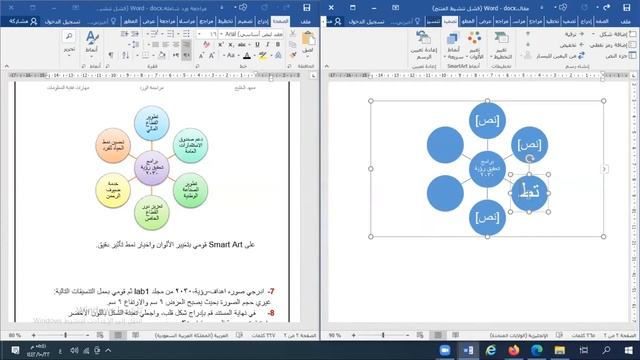The height and width of the screenshot is (360, 640).
Task: Click the Clear Formatting eraser icon
Action: click(x=207, y=44)
